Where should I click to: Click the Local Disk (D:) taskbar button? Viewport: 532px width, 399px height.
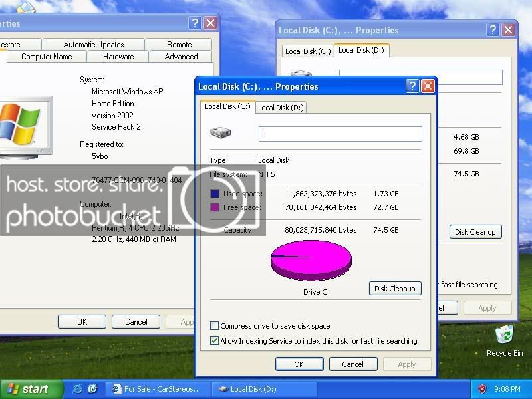(265, 389)
